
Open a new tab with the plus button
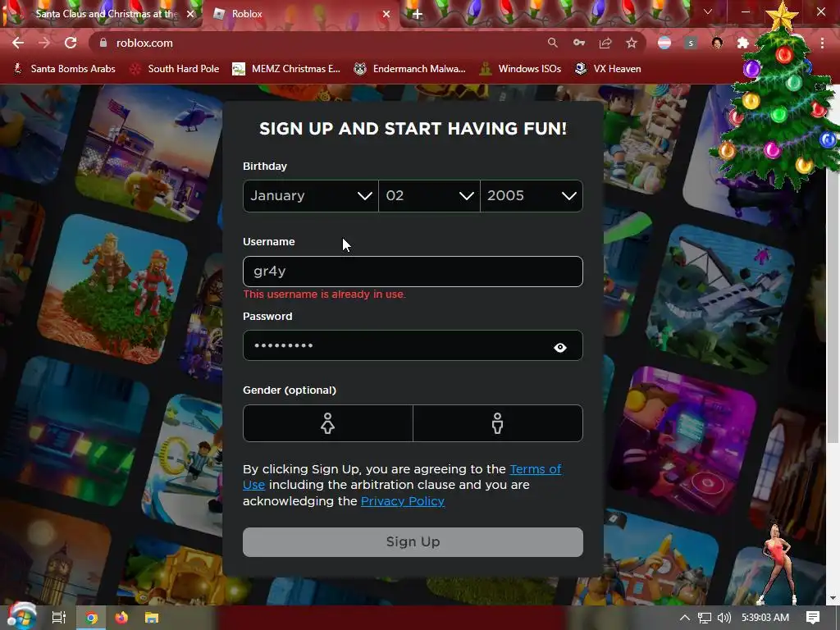417,14
